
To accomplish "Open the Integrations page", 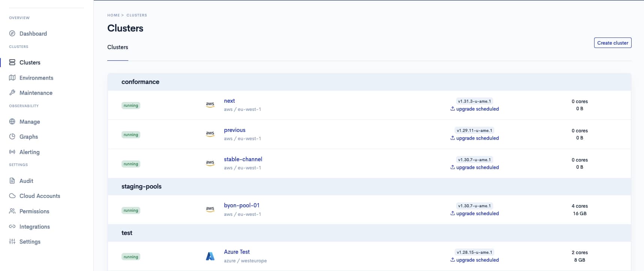I will click(x=35, y=226).
